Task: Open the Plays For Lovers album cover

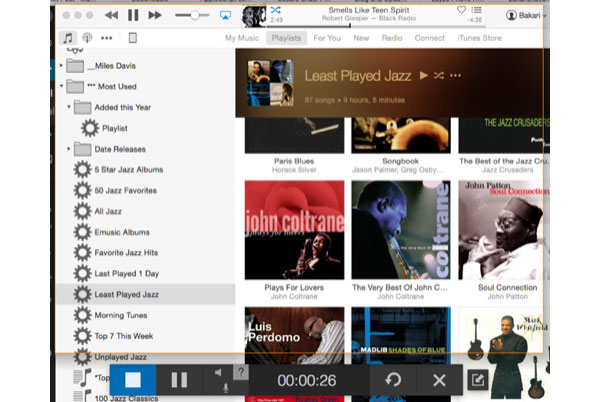Action: coord(294,230)
